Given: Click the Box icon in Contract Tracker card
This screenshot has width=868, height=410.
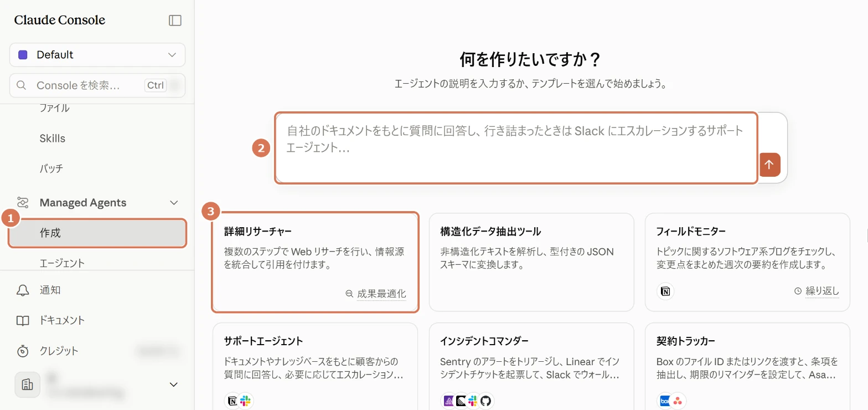Looking at the screenshot, I should click(x=665, y=401).
